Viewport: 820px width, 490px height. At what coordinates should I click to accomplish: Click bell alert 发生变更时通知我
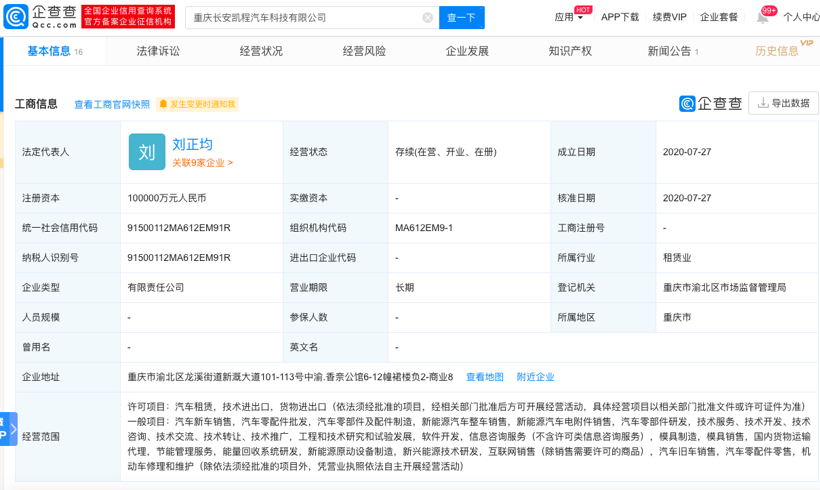(x=197, y=104)
